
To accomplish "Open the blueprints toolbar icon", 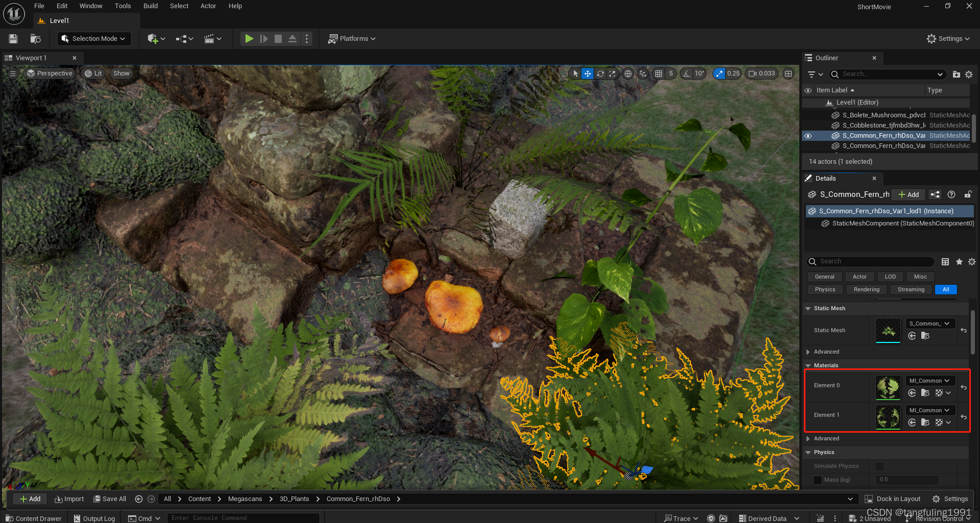I will (184, 39).
